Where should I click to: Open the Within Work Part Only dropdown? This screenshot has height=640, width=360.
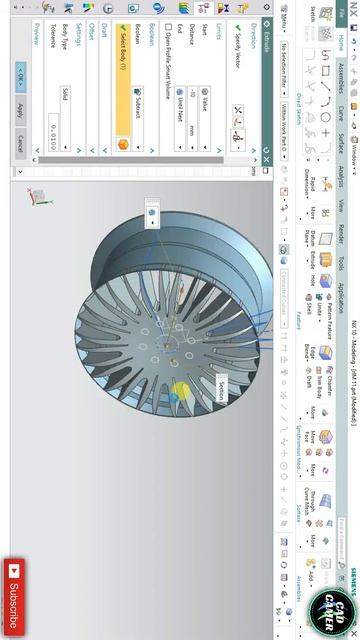[284, 131]
